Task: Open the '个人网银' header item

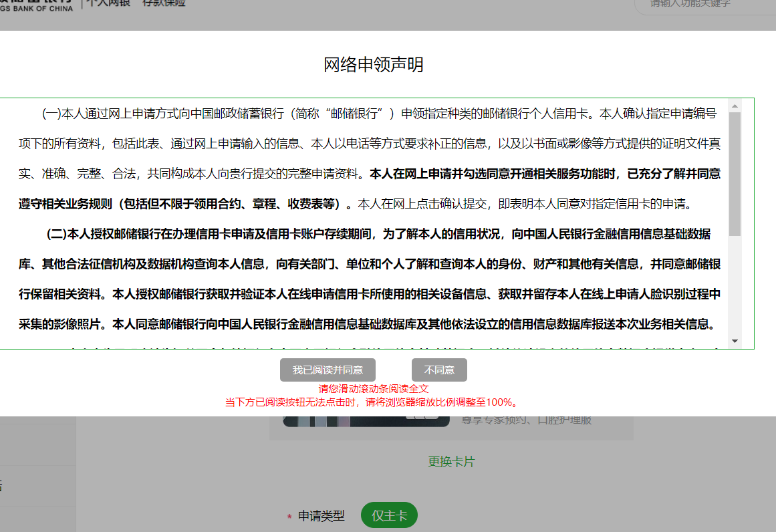Action: pyautogui.click(x=108, y=3)
